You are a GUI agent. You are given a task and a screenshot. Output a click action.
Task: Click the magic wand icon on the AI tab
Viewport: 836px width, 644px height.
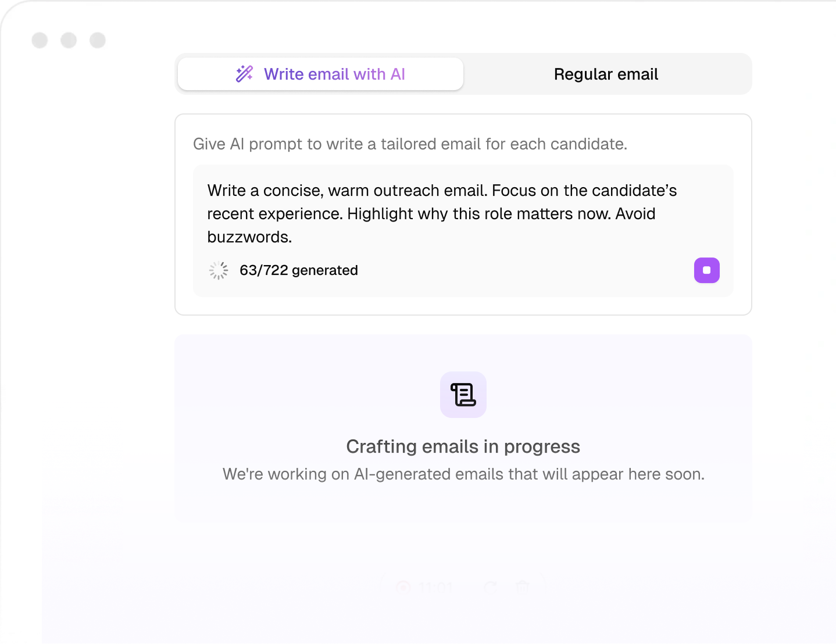click(x=244, y=74)
